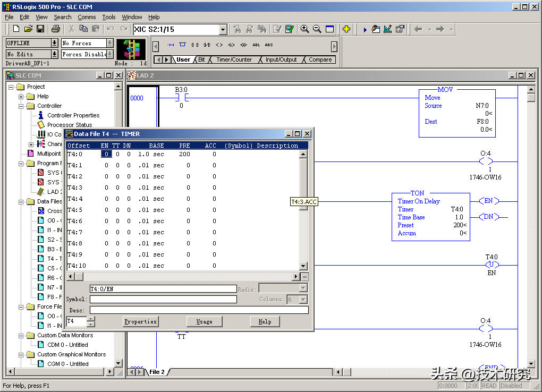Click the Symbol input field

[163, 299]
